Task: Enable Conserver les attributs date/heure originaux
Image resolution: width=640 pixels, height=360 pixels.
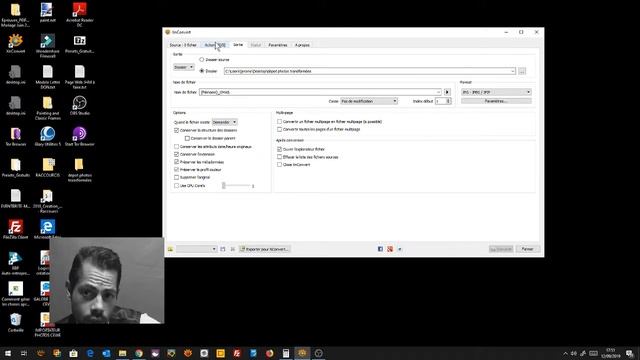Action: tap(176, 146)
